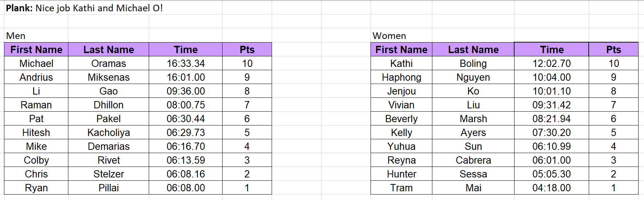Select the Women table's Last Name header

coord(473,49)
